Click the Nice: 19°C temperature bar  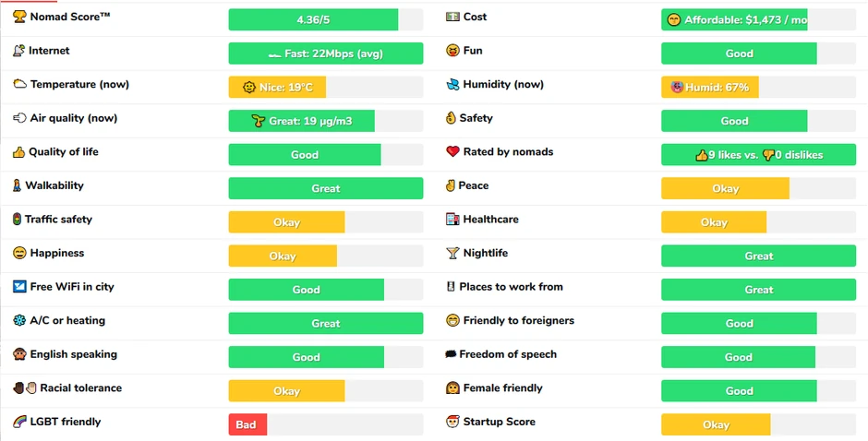point(277,88)
